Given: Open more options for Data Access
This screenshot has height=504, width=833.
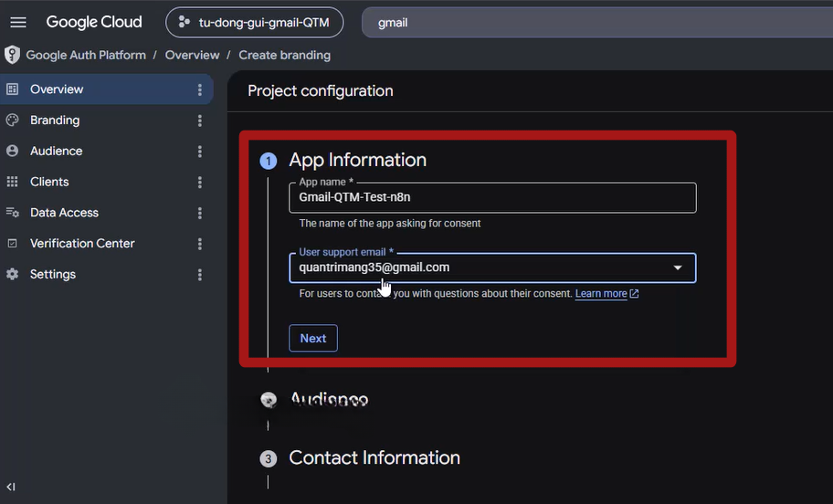Looking at the screenshot, I should coord(200,213).
